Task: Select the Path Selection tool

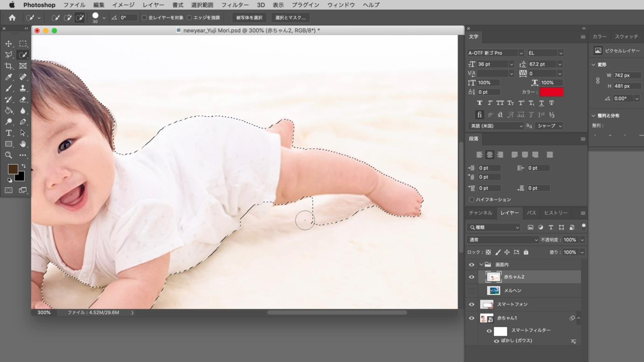Action: click(23, 133)
